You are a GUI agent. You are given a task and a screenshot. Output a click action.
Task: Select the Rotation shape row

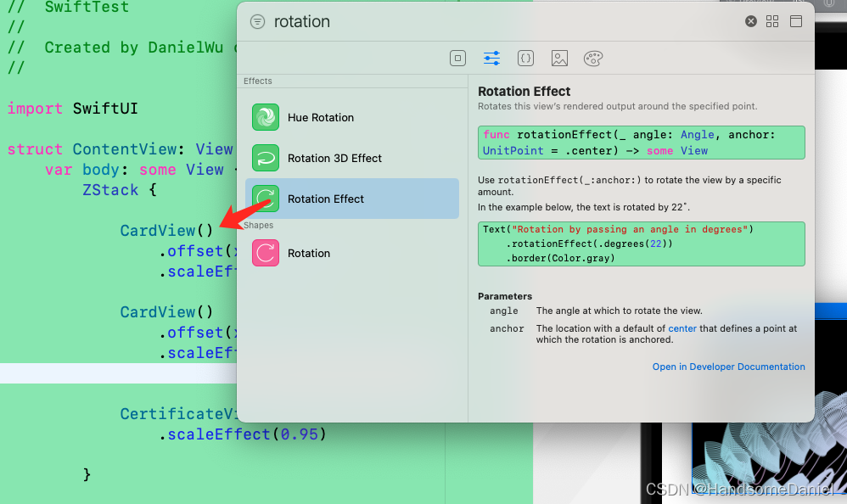[x=352, y=253]
